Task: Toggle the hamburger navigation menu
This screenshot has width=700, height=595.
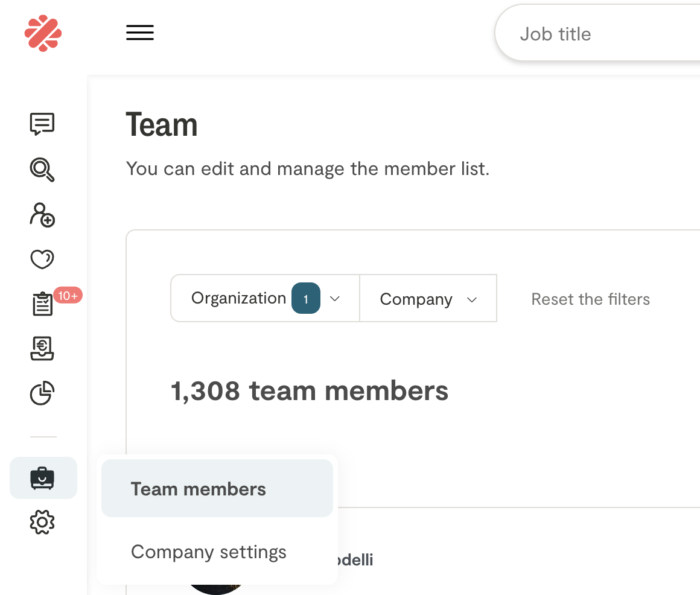Action: [x=140, y=33]
